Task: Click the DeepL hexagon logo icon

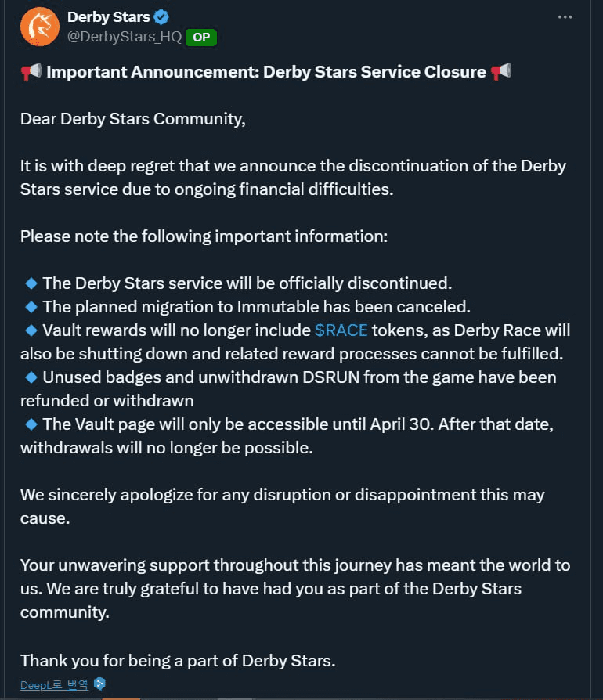Action: (x=100, y=684)
